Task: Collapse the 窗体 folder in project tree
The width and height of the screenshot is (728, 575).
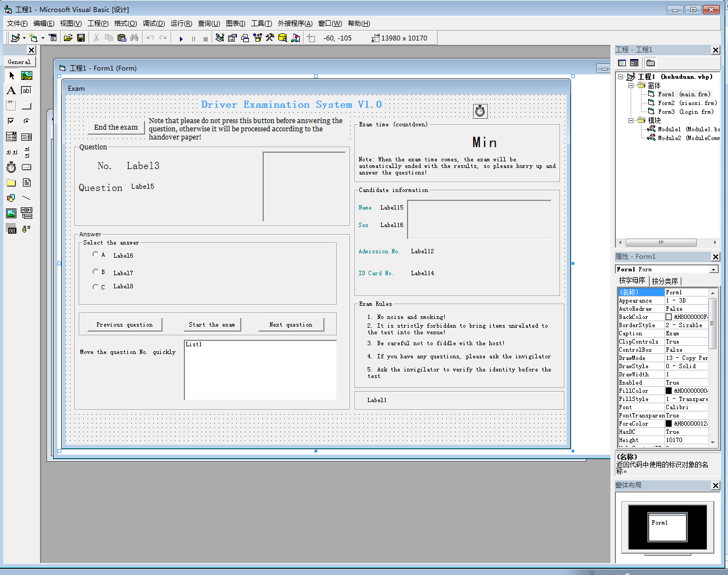Action: [631, 85]
